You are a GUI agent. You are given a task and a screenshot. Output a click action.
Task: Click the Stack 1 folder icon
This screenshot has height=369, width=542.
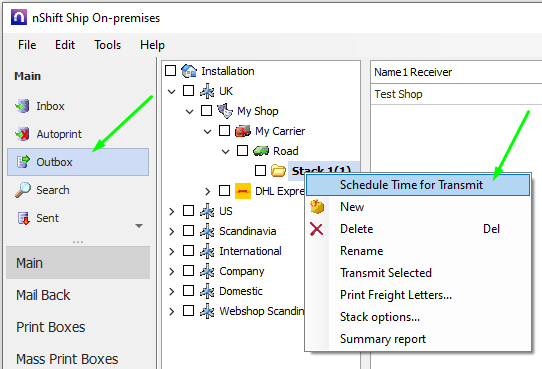278,170
